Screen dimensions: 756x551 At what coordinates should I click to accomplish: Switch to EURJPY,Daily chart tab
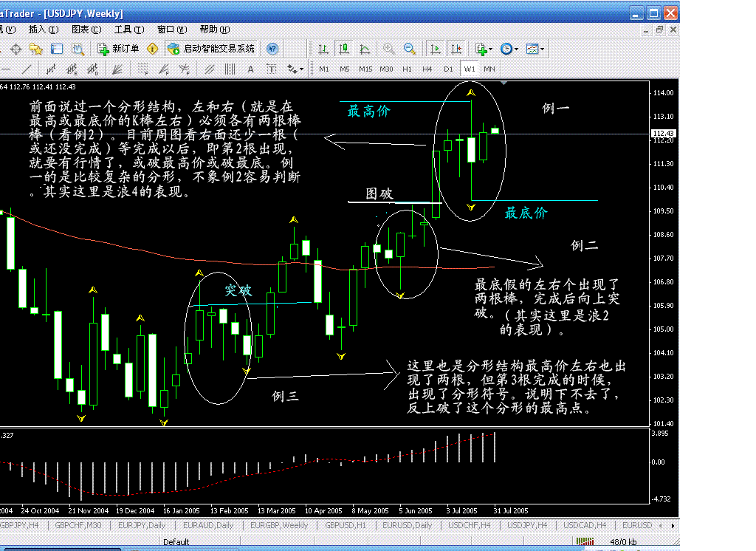pyautogui.click(x=142, y=525)
